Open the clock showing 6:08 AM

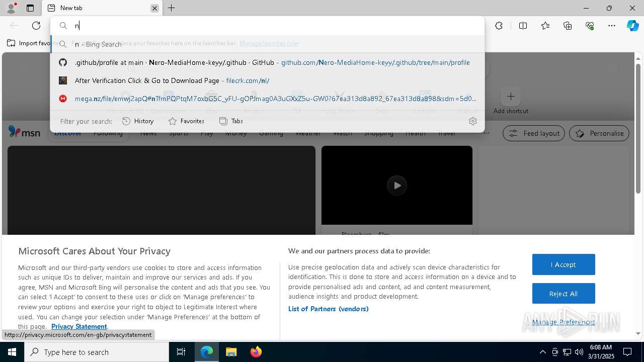click(x=601, y=351)
